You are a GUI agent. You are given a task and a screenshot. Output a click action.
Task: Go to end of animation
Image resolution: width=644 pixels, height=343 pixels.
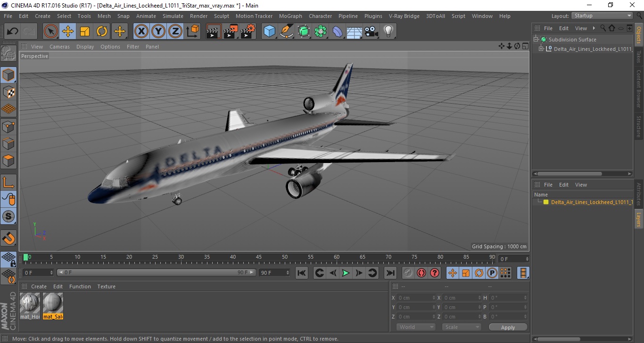pyautogui.click(x=390, y=273)
